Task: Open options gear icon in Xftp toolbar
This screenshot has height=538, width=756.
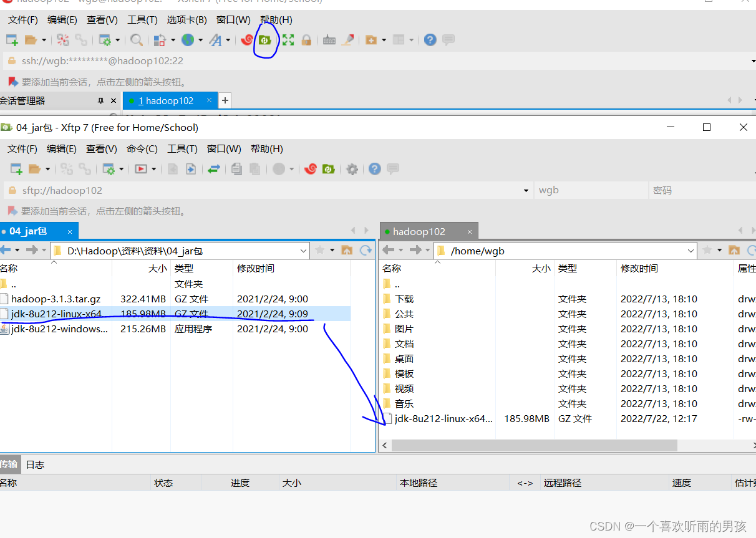Action: 352,169
